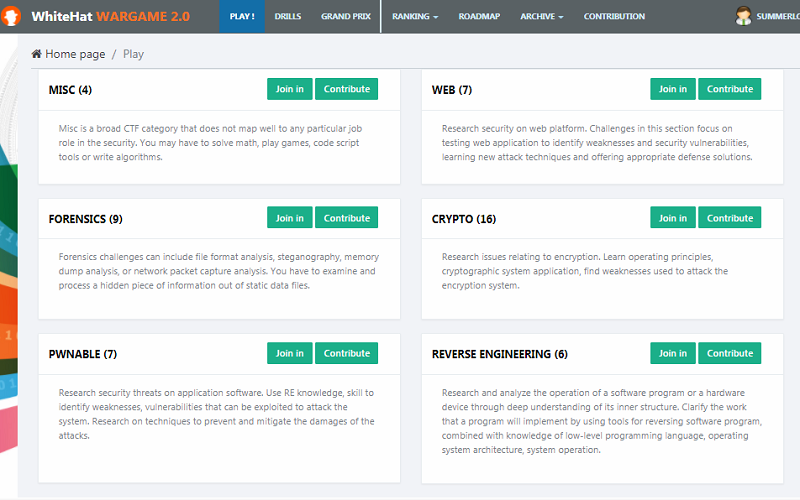Navigate to the ROADMAP page
The height and width of the screenshot is (500, 800).
479,17
